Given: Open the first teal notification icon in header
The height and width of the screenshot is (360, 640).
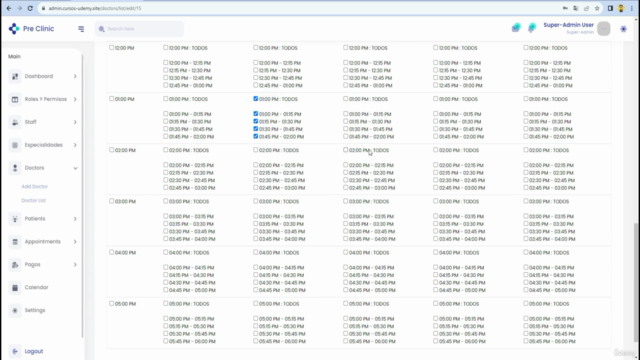Looking at the screenshot, I should (x=516, y=28).
